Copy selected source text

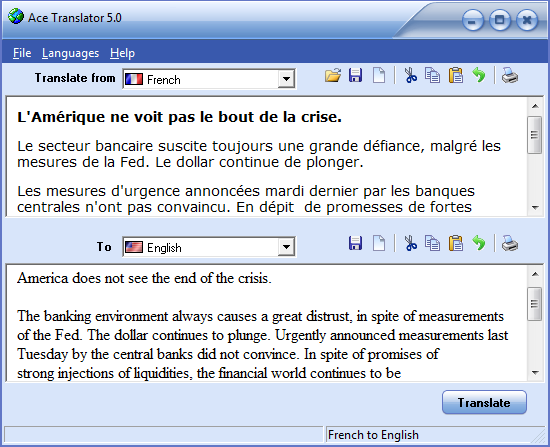(432, 75)
